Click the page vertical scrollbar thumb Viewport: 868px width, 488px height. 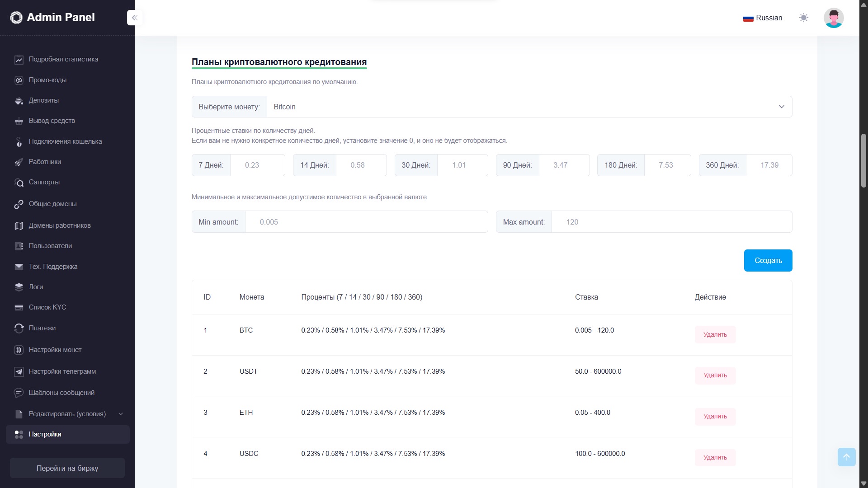[x=863, y=160]
